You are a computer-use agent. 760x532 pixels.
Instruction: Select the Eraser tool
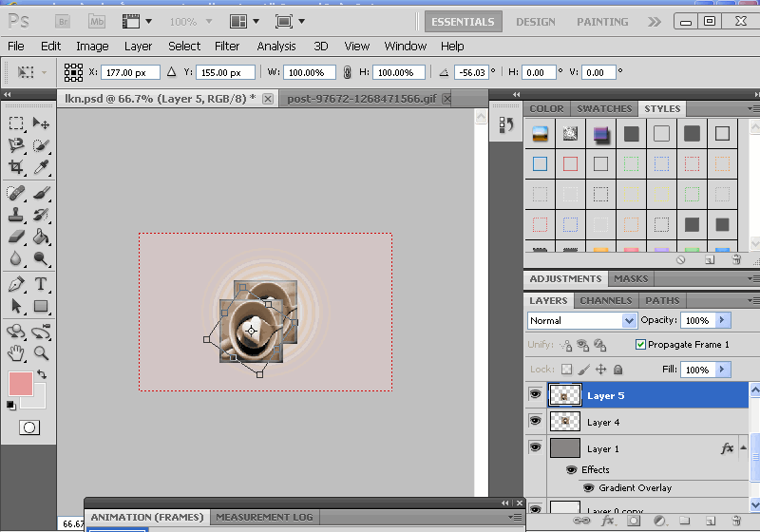(16, 237)
